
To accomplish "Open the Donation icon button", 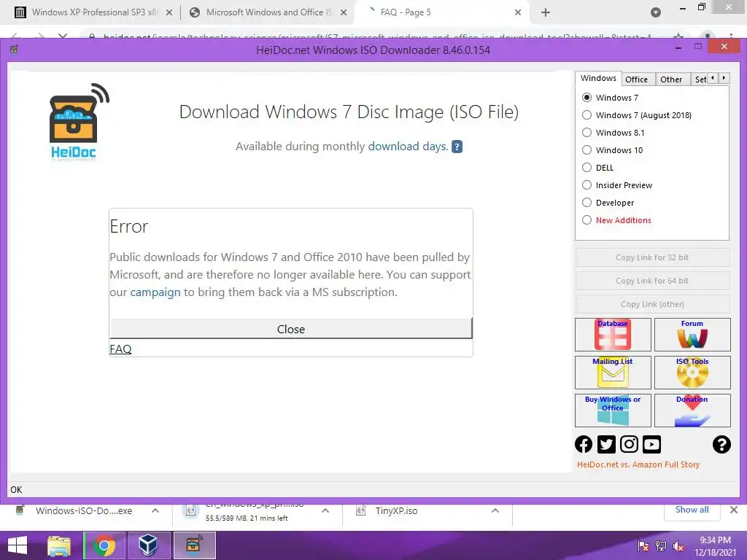I will pos(692,410).
